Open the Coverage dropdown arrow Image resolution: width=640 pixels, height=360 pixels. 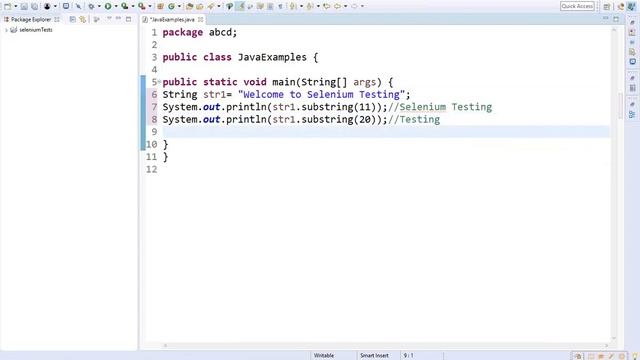[x=133, y=6]
